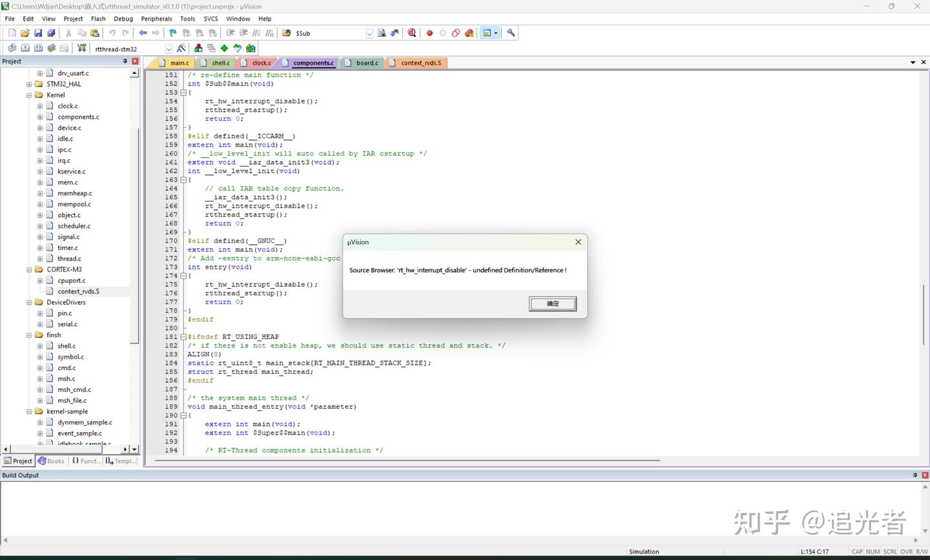Save all files icon

[x=51, y=33]
